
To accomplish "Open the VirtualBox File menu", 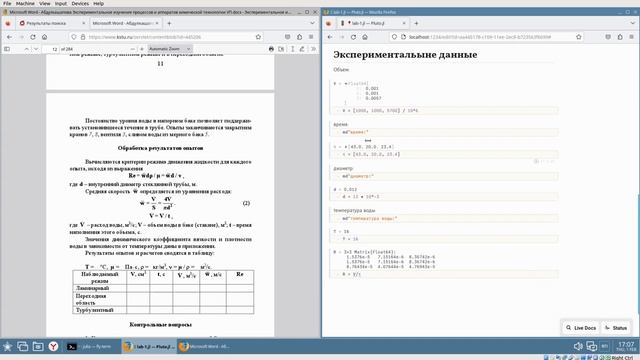I will point(7,3).
